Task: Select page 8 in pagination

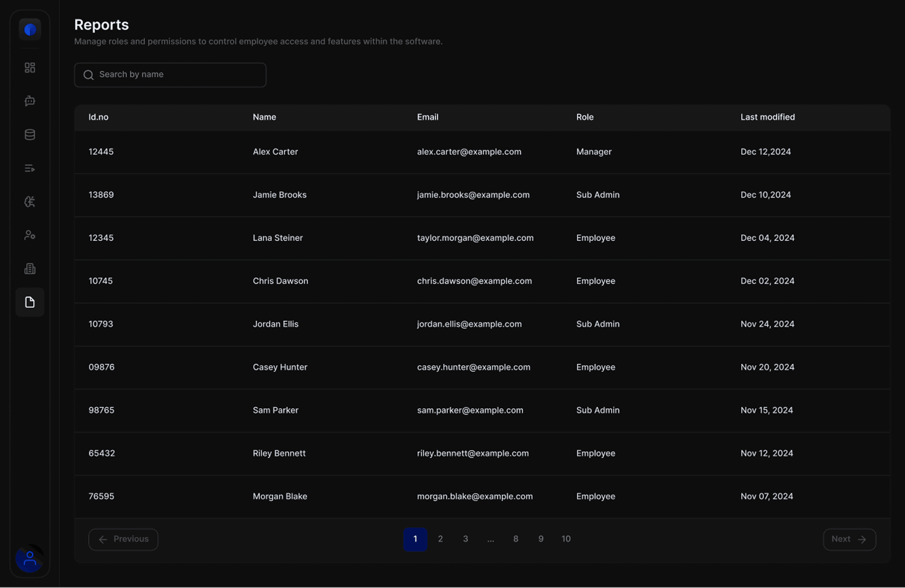Action: click(x=515, y=539)
